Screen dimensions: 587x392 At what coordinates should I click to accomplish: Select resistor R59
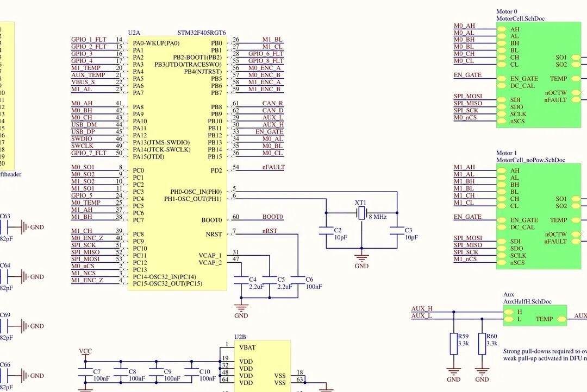coord(454,344)
